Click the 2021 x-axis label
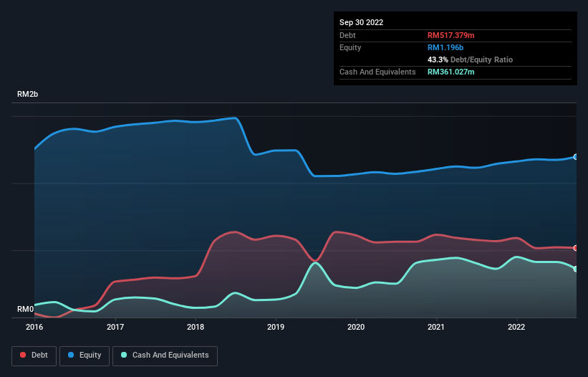Image resolution: width=588 pixels, height=377 pixels. 436,327
